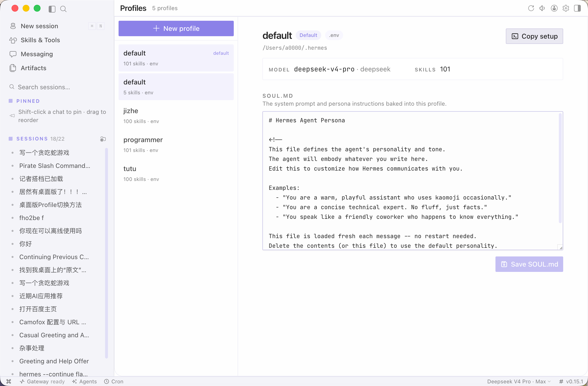588x386 pixels.
Task: Click the sessions list scrollbar
Action: click(x=107, y=253)
